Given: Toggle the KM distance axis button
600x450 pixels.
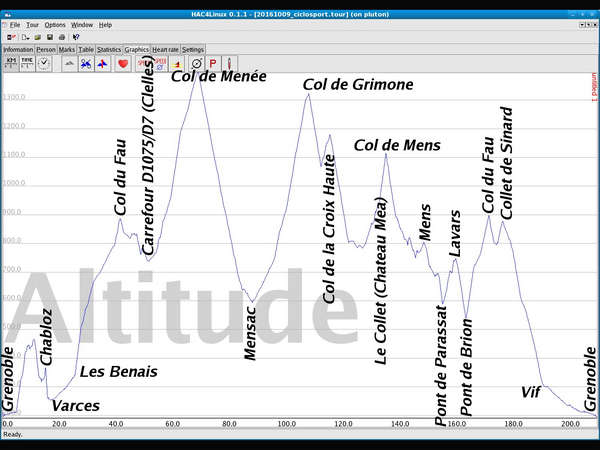Looking at the screenshot, I should [12, 63].
